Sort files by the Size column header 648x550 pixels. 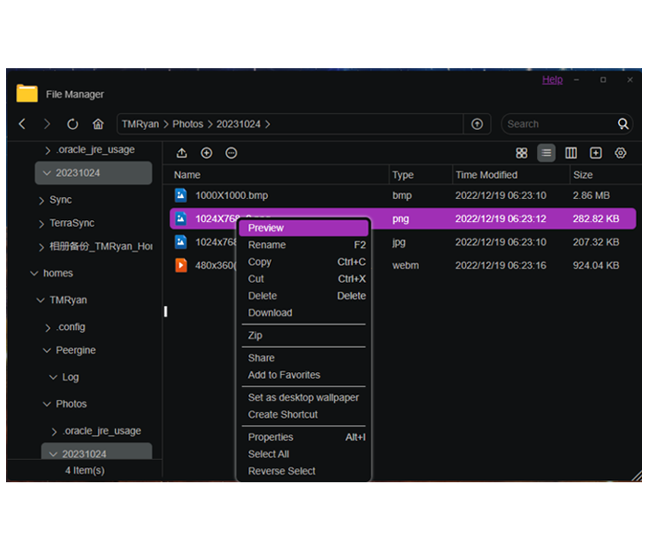coord(583,175)
